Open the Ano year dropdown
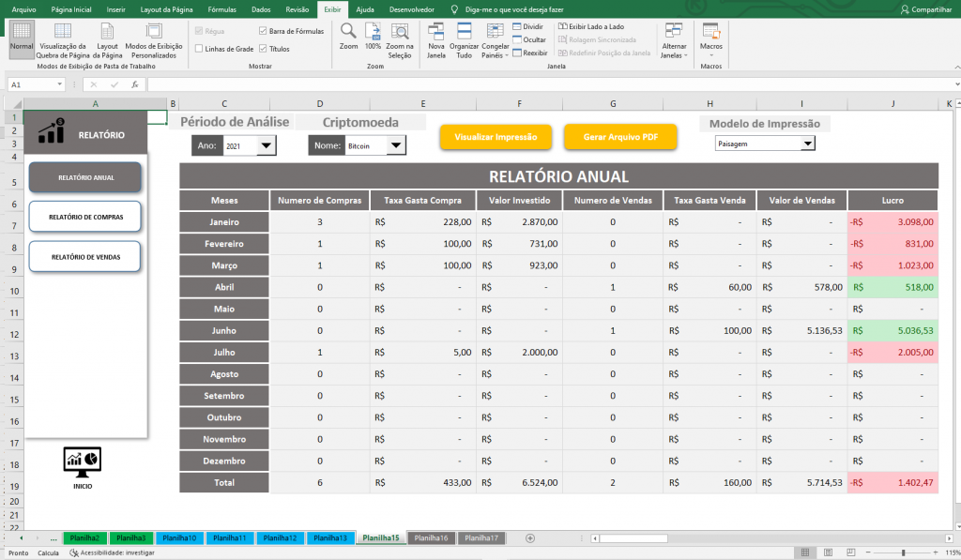 (267, 145)
